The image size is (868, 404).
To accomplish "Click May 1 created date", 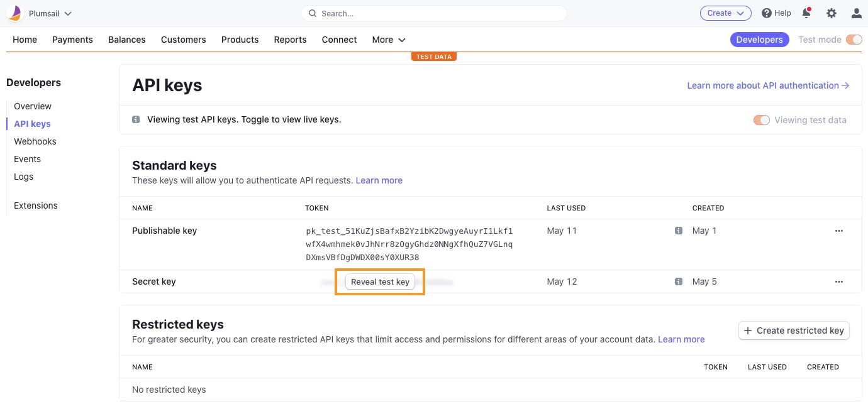I will tap(704, 231).
